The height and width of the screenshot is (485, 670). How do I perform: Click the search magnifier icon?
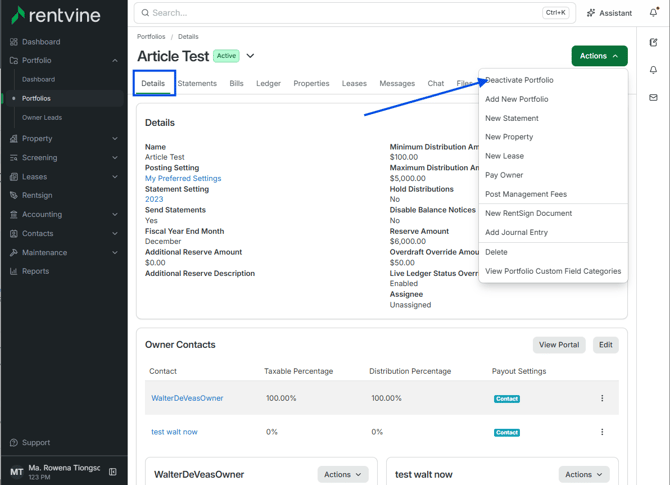(x=145, y=13)
